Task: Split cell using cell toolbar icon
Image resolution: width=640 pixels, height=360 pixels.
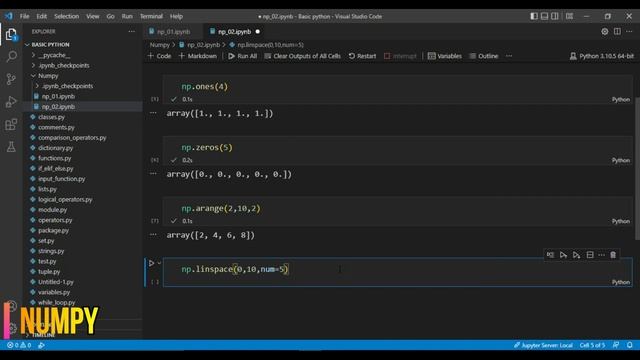Action: (x=590, y=255)
